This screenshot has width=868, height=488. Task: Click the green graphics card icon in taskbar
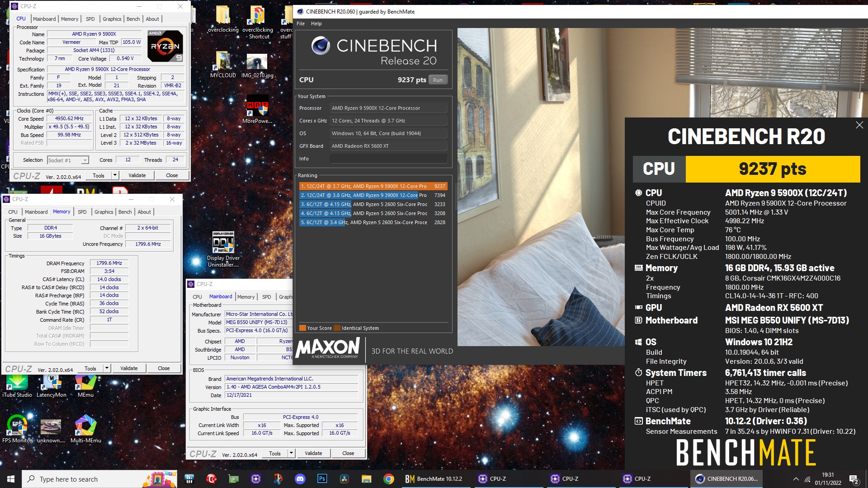tap(233, 479)
